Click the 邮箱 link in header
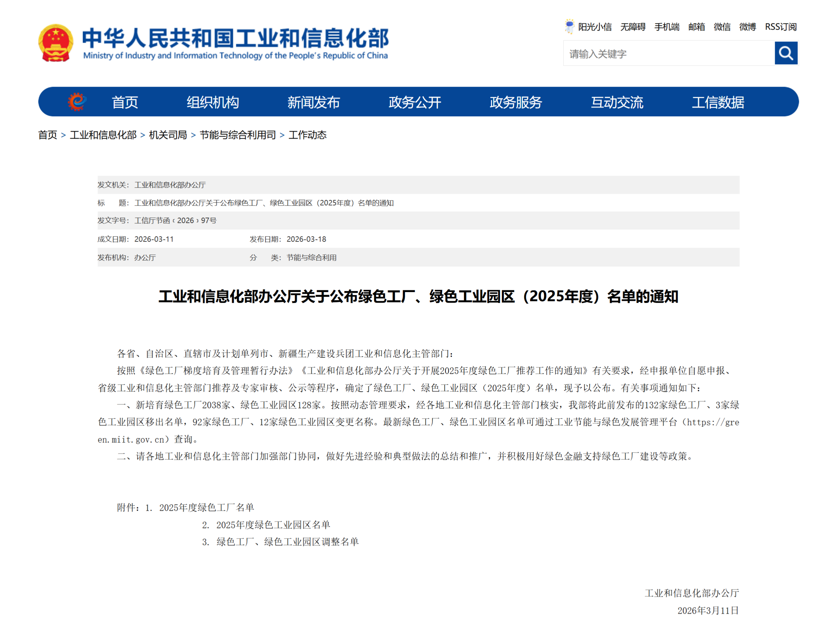The image size is (840, 617). point(696,27)
